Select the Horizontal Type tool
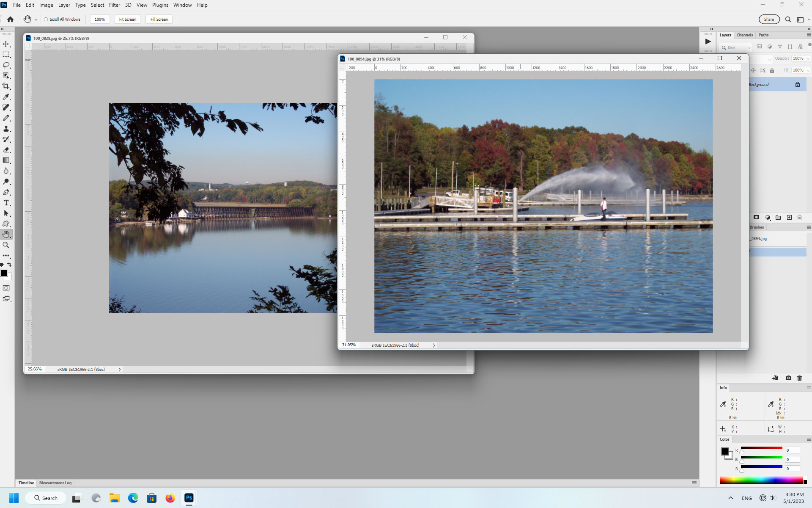The height and width of the screenshot is (508, 812). (x=6, y=202)
